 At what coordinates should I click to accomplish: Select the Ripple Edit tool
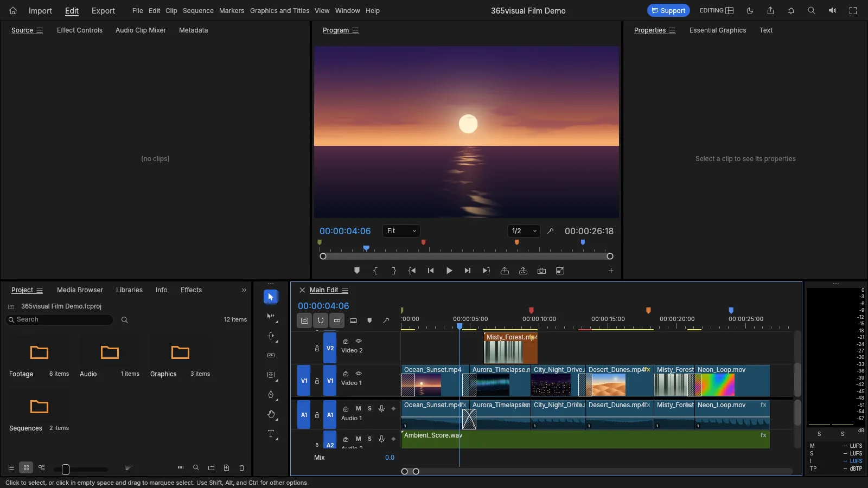tap(271, 336)
